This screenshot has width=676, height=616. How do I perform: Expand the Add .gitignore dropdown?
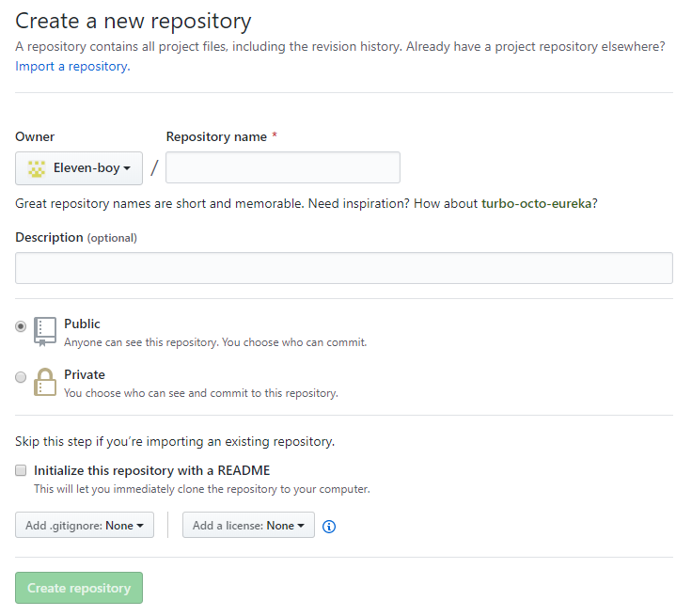coord(85,526)
